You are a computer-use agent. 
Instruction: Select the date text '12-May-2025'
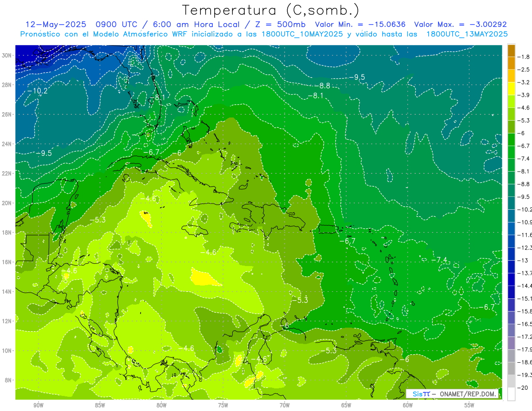coord(56,24)
